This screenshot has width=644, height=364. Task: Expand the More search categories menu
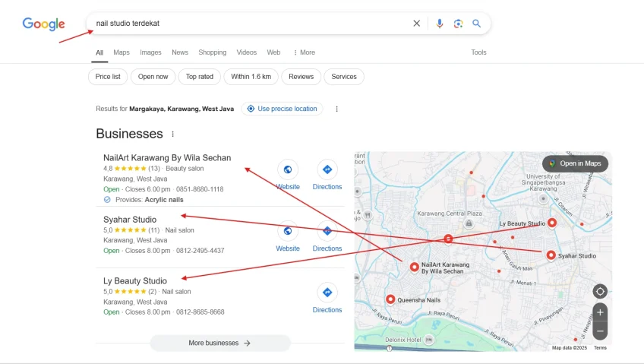pos(305,52)
